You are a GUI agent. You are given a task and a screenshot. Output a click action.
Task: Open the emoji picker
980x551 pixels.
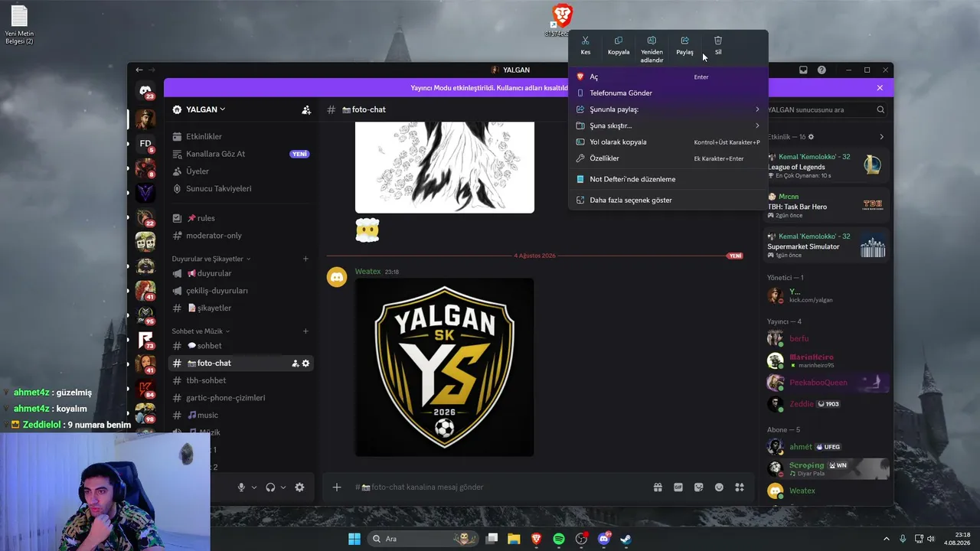(719, 487)
